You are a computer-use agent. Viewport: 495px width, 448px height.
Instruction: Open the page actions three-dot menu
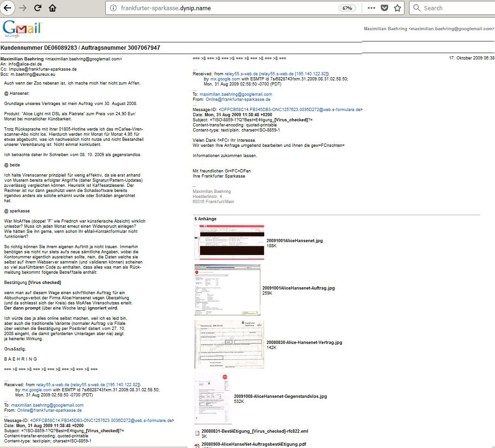[x=371, y=8]
